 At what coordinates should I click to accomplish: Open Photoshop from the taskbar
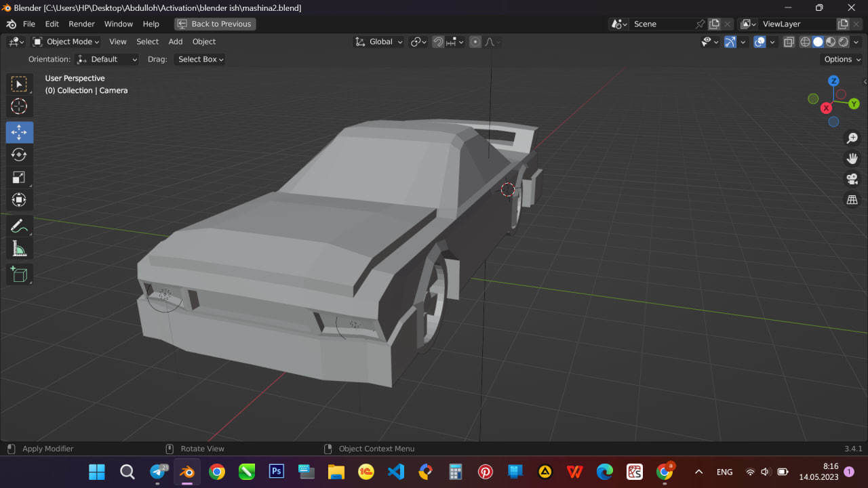[276, 471]
